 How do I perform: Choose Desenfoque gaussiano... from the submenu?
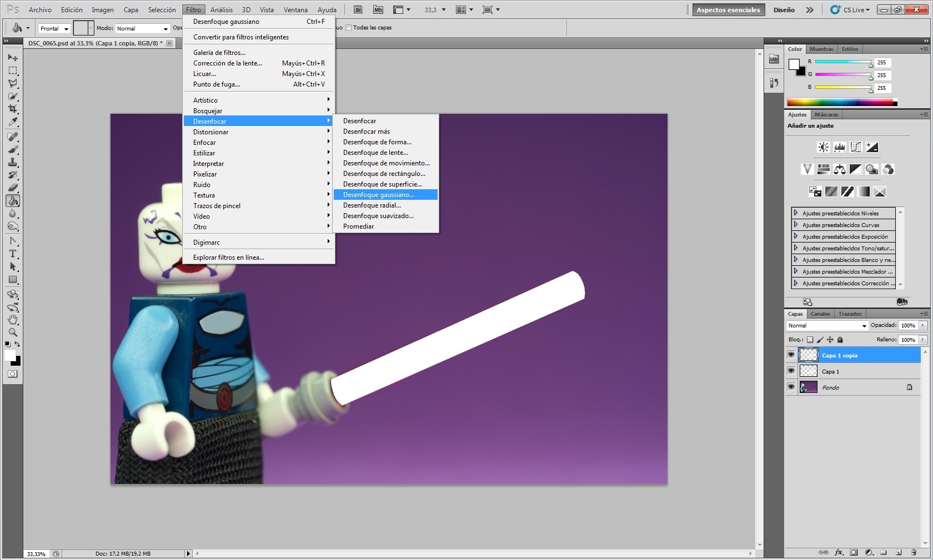point(379,195)
